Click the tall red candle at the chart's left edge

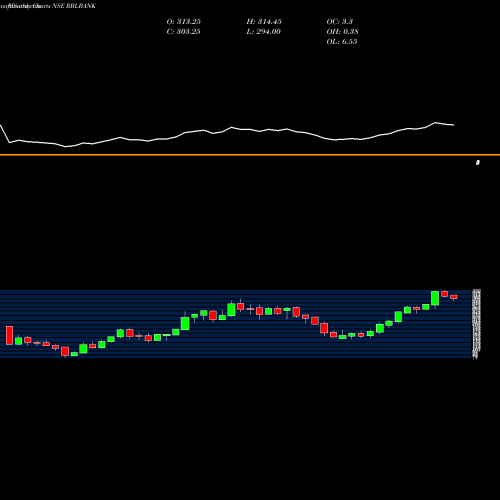9,335
